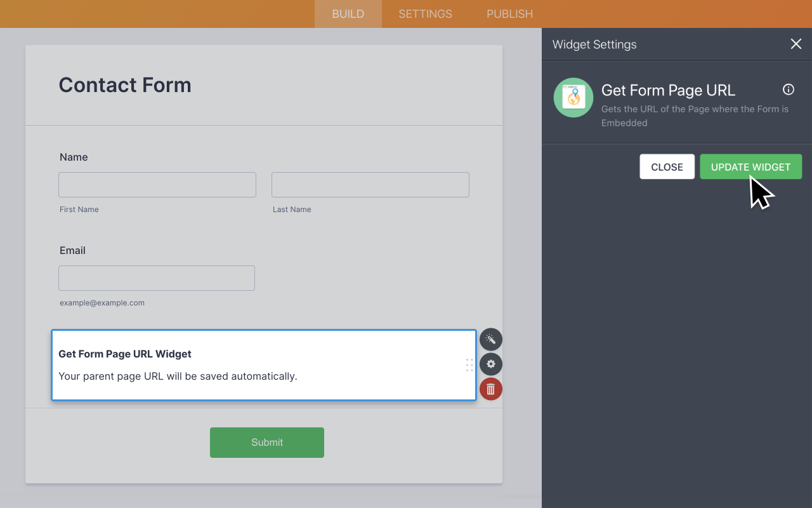Close the Widget Settings panel with the X
Image resolution: width=812 pixels, height=508 pixels.
(x=796, y=44)
